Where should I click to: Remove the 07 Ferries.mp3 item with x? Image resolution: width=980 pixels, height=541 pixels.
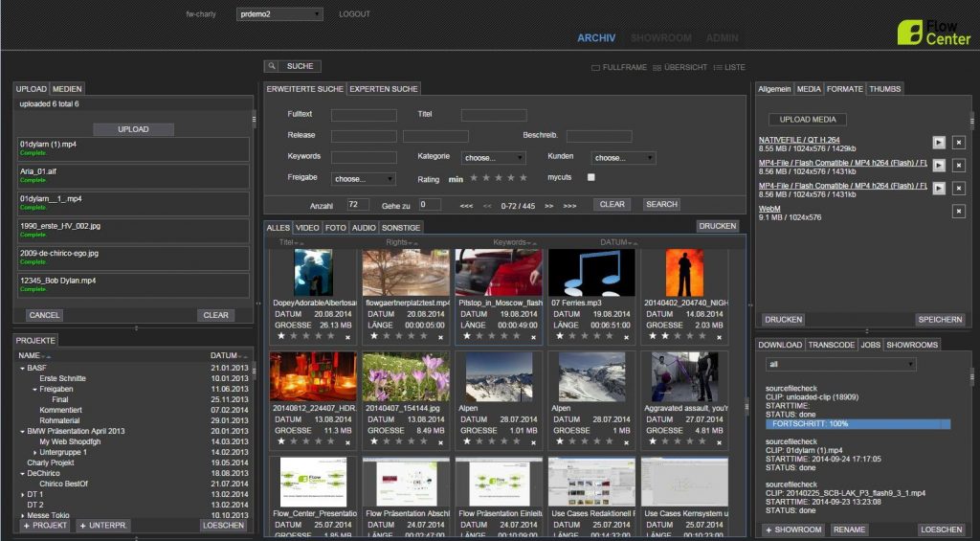tap(627, 337)
